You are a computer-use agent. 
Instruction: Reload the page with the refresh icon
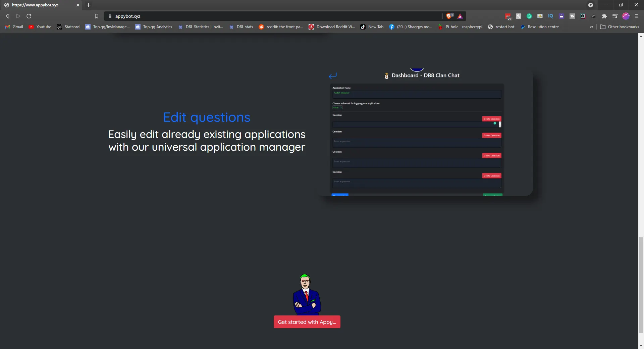pyautogui.click(x=29, y=16)
